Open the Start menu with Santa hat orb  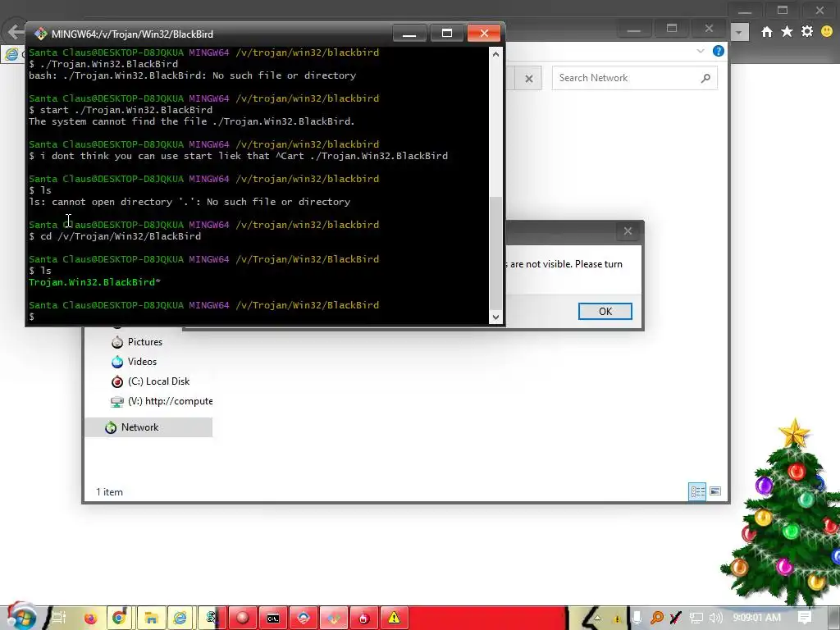pos(21,616)
